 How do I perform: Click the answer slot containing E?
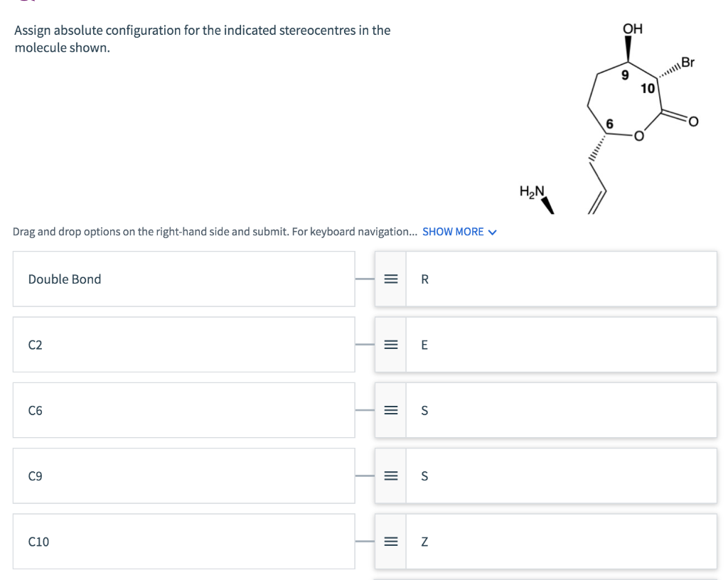tap(561, 345)
